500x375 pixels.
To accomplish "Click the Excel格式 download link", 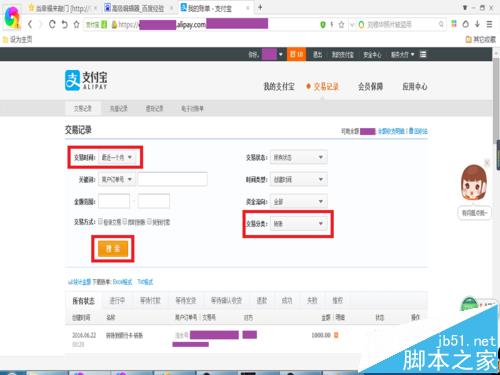I will pos(123,282).
